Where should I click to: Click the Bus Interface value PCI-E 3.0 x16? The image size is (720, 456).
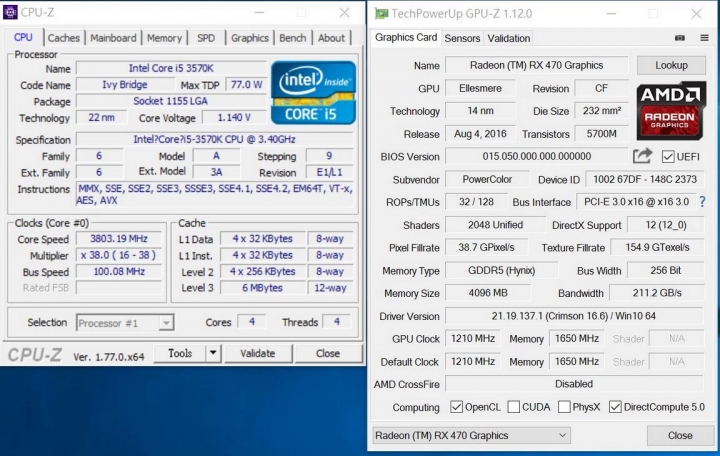(x=636, y=202)
